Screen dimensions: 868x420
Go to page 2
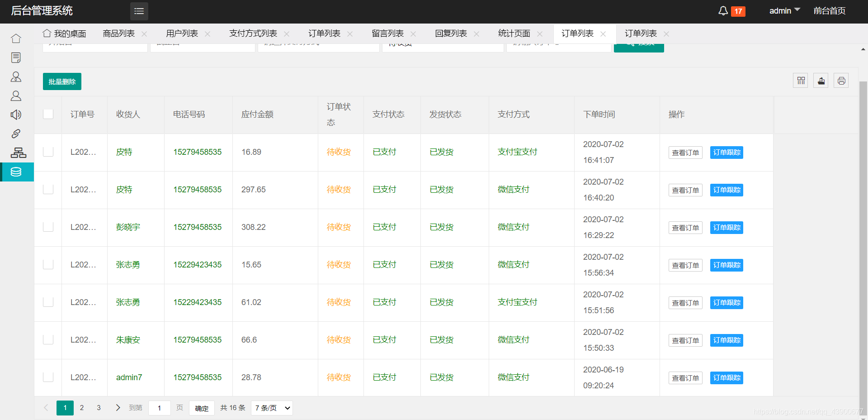(x=82, y=408)
